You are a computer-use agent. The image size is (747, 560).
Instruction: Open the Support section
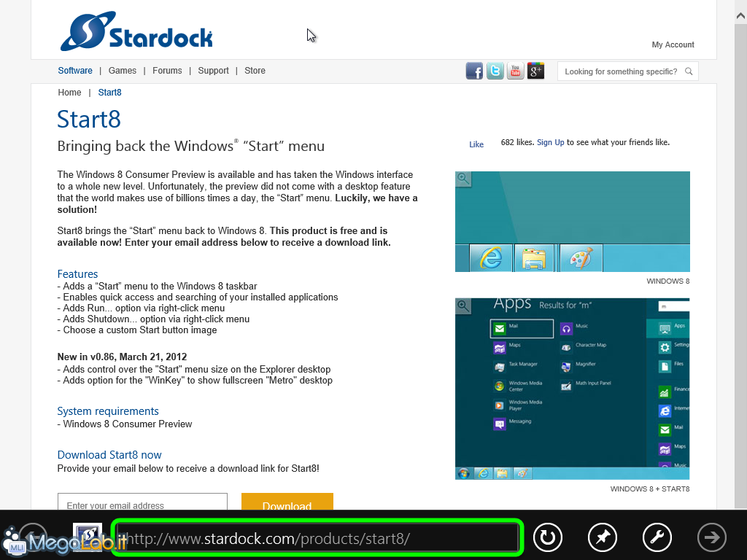214,71
